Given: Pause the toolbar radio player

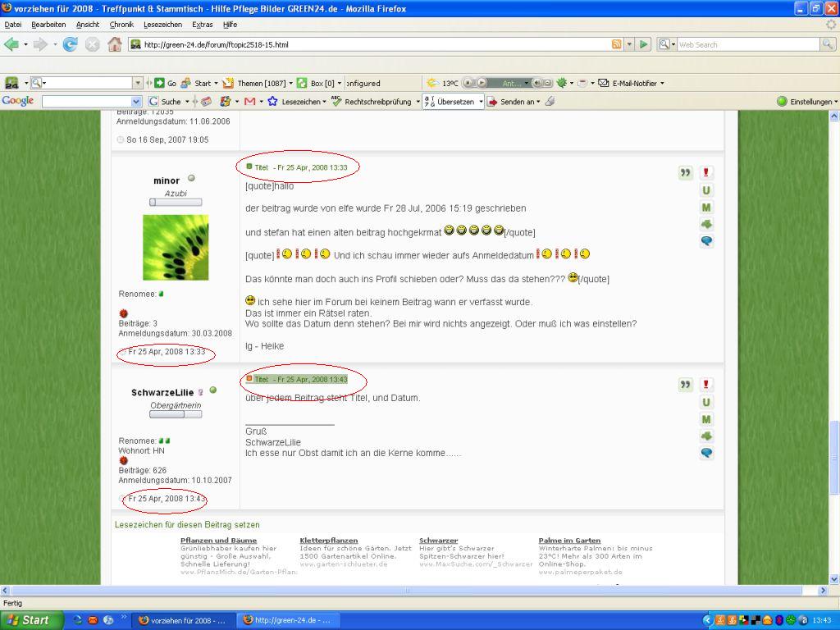Looking at the screenshot, I should [468, 83].
